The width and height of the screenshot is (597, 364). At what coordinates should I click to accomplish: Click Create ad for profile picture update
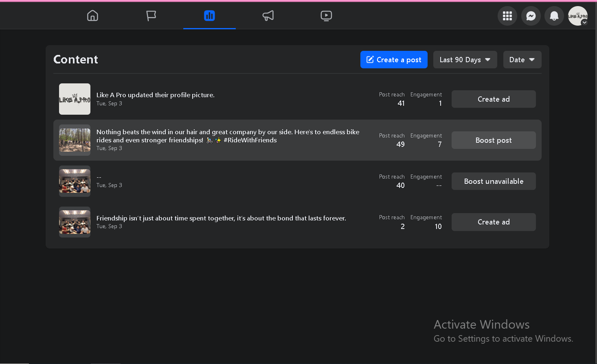tap(494, 99)
